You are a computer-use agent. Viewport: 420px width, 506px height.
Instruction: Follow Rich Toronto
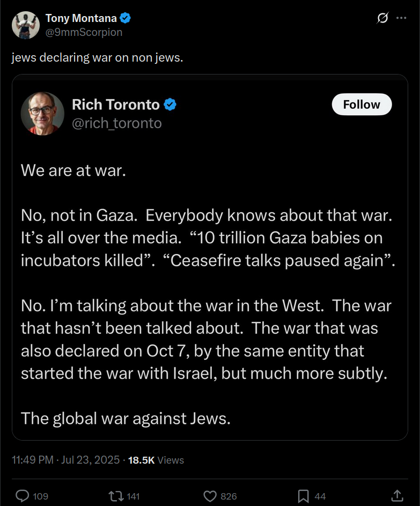coord(362,105)
